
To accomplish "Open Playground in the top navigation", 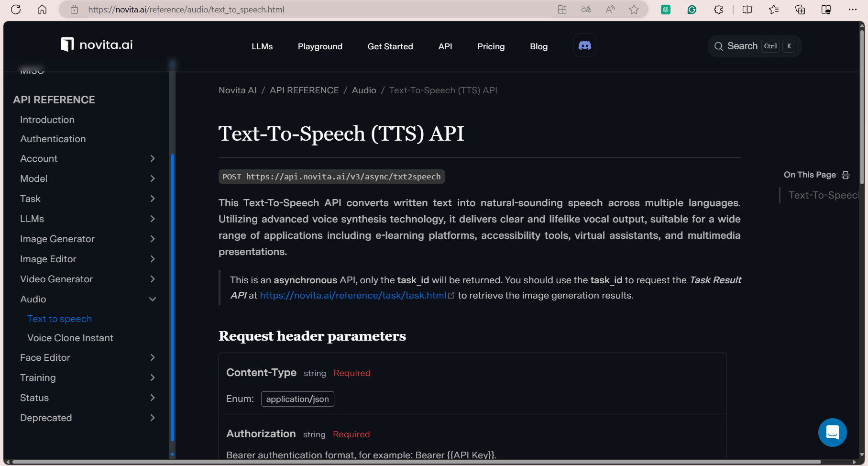I will tap(320, 46).
